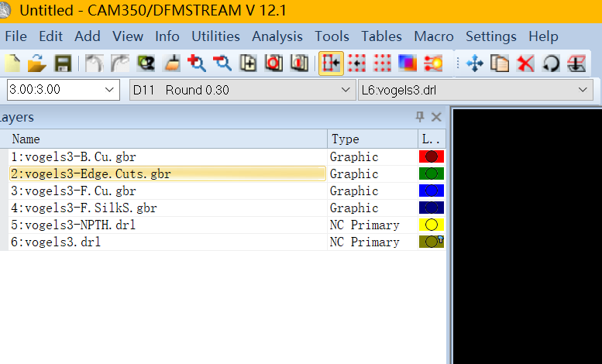
Task: Toggle the highlighted object snap icon
Action: point(331,63)
